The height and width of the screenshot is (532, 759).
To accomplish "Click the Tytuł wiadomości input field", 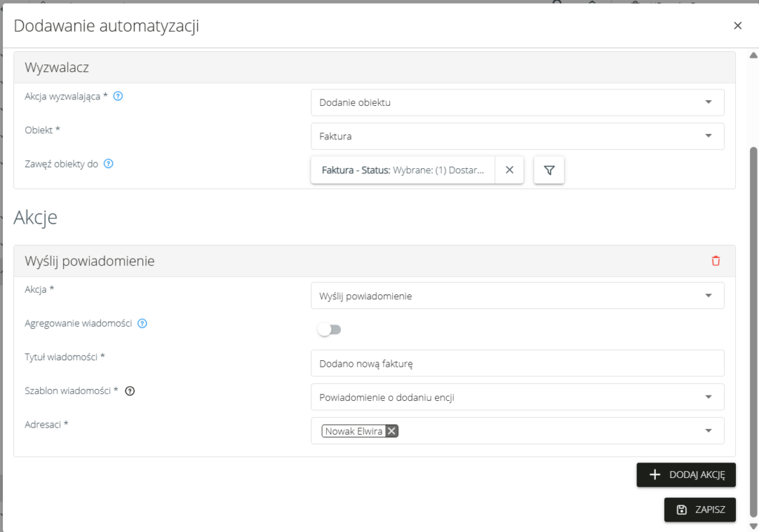I will pos(517,364).
